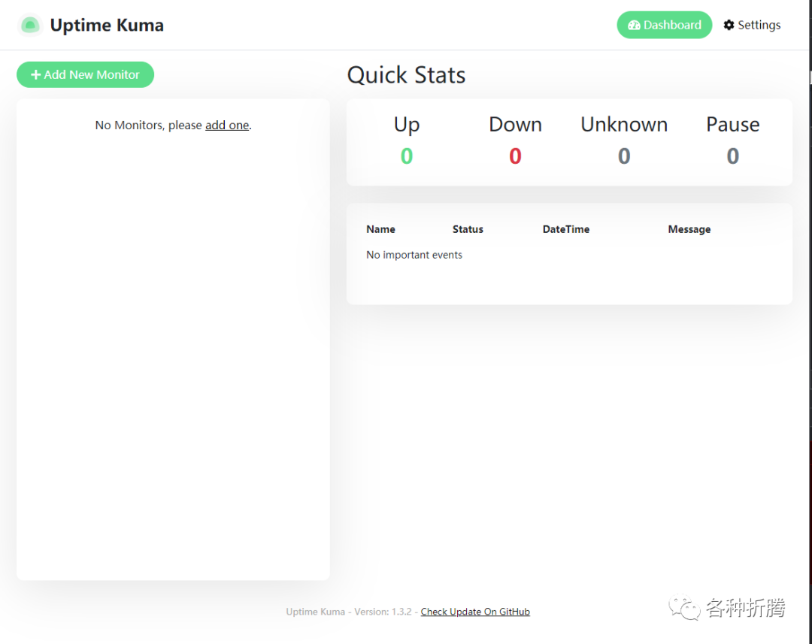
Task: Click the 'Down' stat label
Action: click(x=515, y=125)
